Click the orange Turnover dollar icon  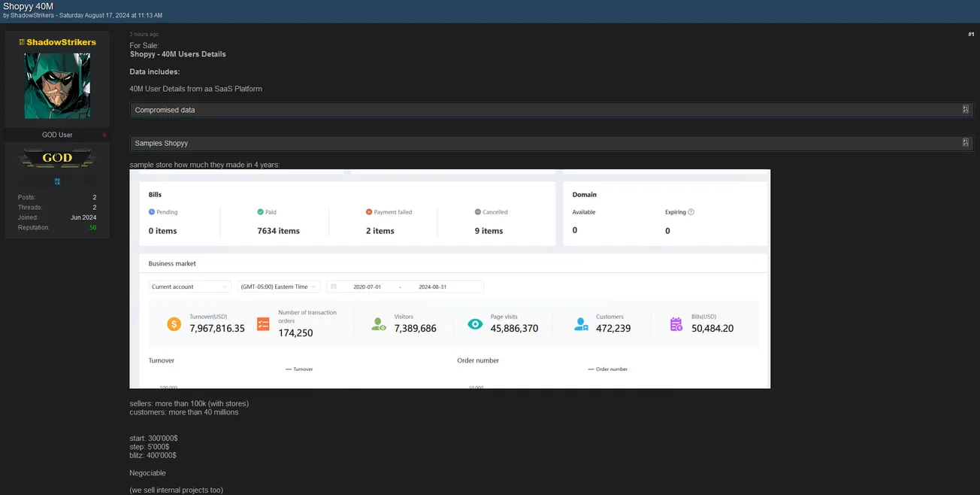174,324
